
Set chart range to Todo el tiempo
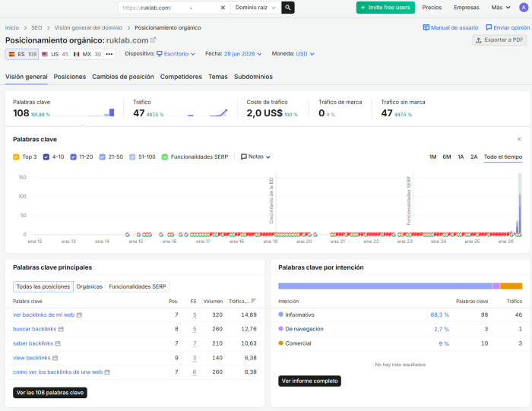[503, 156]
